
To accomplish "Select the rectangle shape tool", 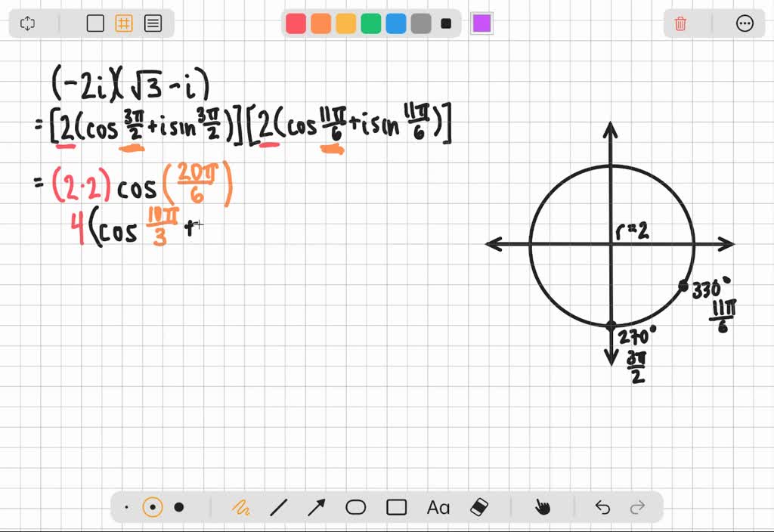I will pyautogui.click(x=395, y=507).
